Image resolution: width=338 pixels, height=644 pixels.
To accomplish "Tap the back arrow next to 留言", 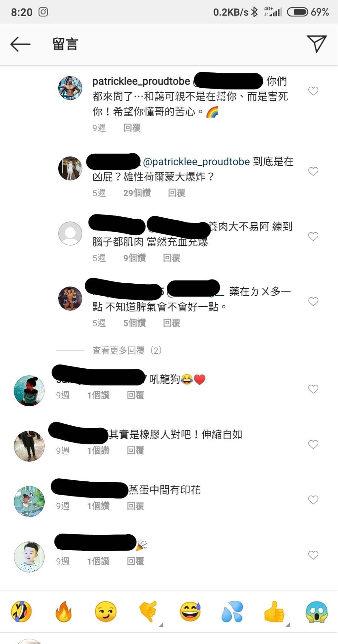I will pyautogui.click(x=20, y=44).
